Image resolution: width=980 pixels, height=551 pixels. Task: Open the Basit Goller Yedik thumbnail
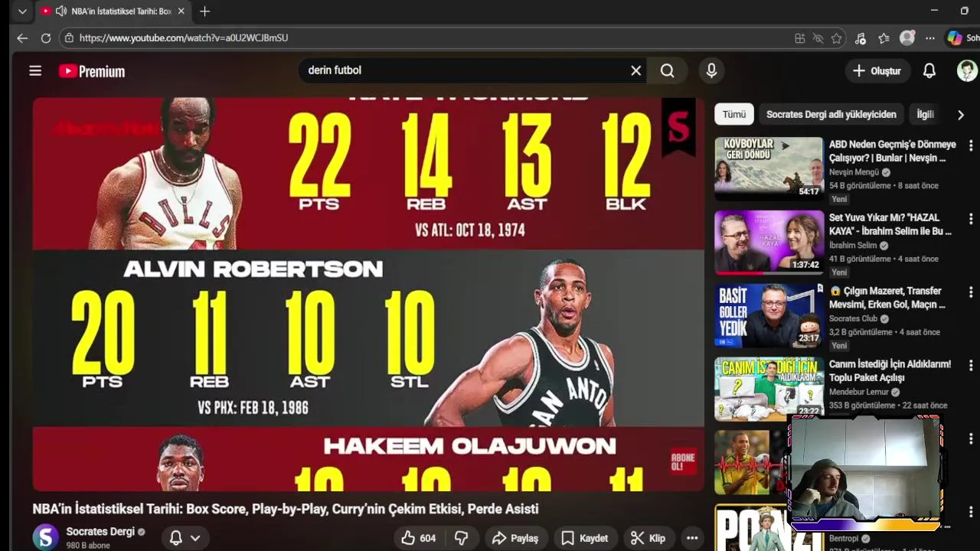click(769, 315)
